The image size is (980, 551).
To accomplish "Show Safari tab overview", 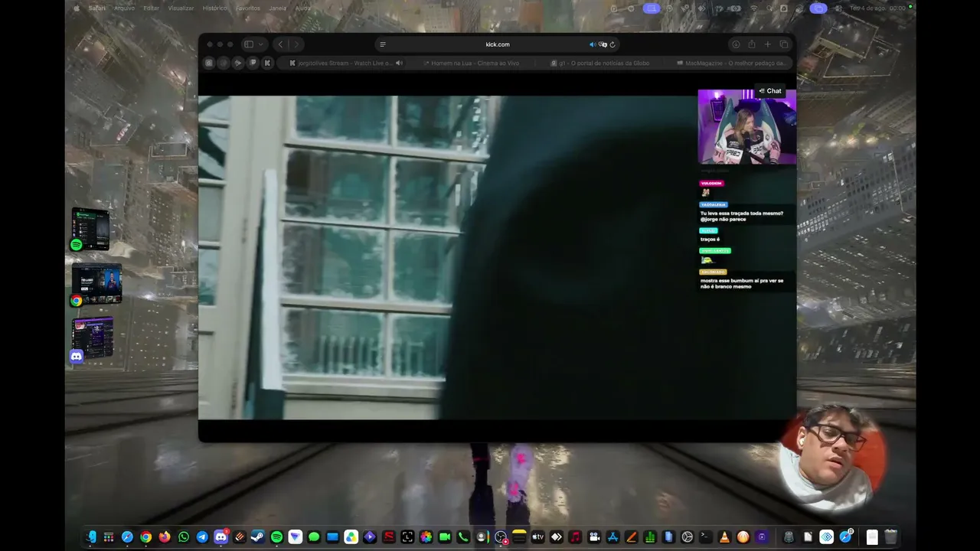I will pyautogui.click(x=784, y=44).
